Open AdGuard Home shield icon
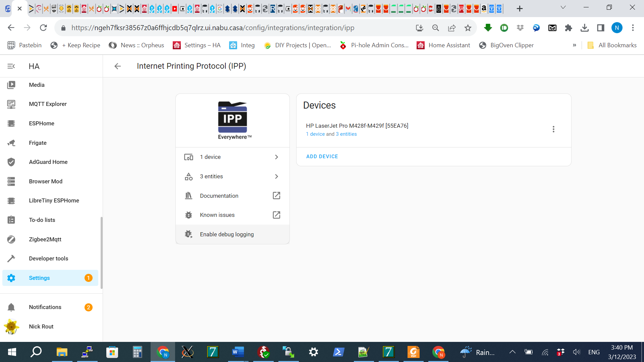This screenshot has width=644, height=362. 11,162
